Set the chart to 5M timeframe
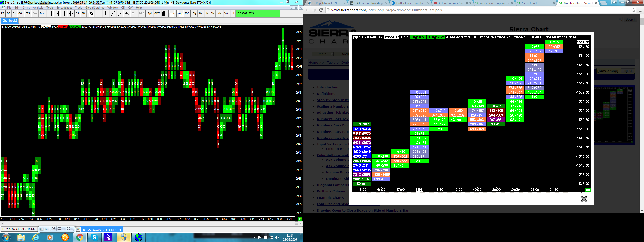Image resolution: width=644 pixels, height=242 pixels. pos(213,13)
